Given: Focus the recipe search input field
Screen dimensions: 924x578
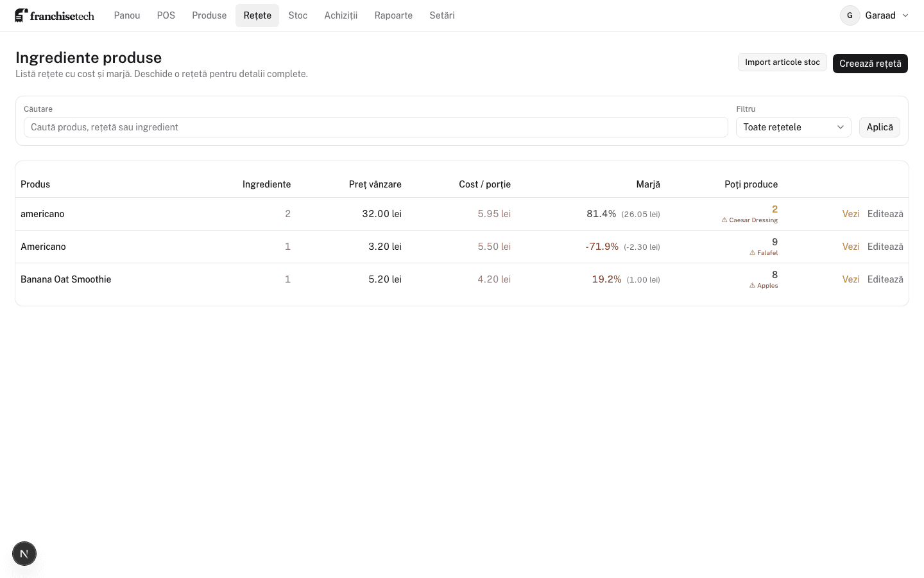Looking at the screenshot, I should click(x=376, y=127).
